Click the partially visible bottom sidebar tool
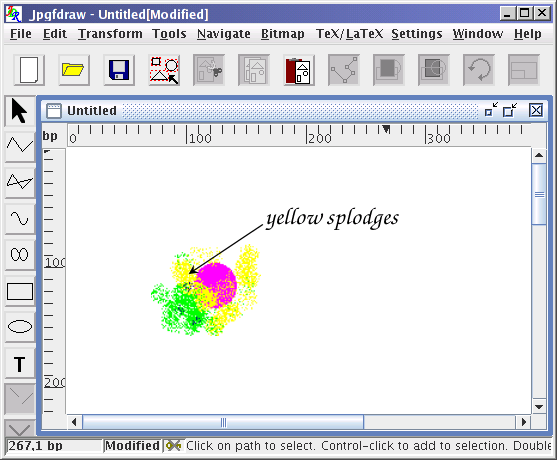The height and width of the screenshot is (460, 557). click(20, 427)
